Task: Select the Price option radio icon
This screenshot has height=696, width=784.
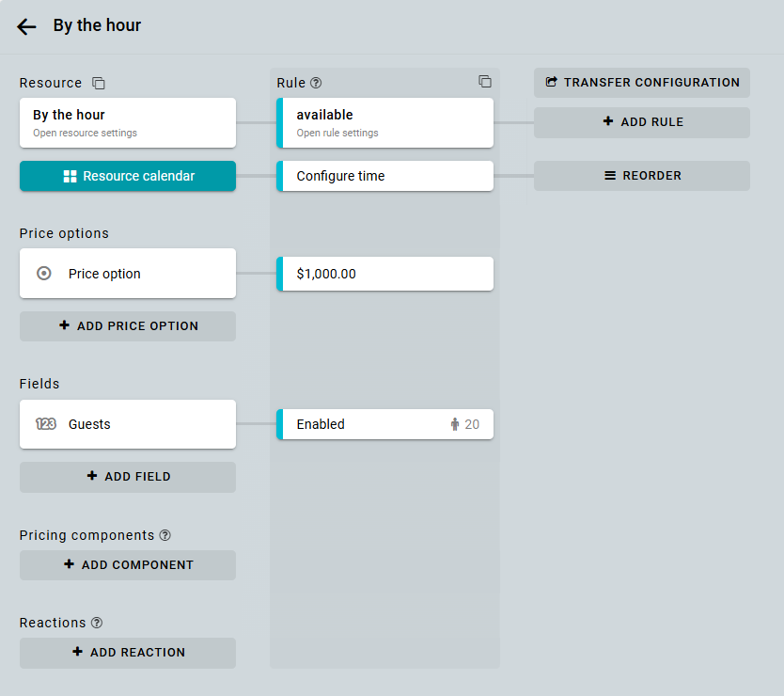Action: tap(44, 274)
